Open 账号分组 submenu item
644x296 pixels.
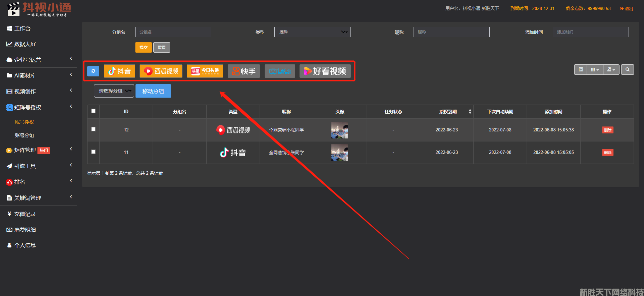click(24, 135)
